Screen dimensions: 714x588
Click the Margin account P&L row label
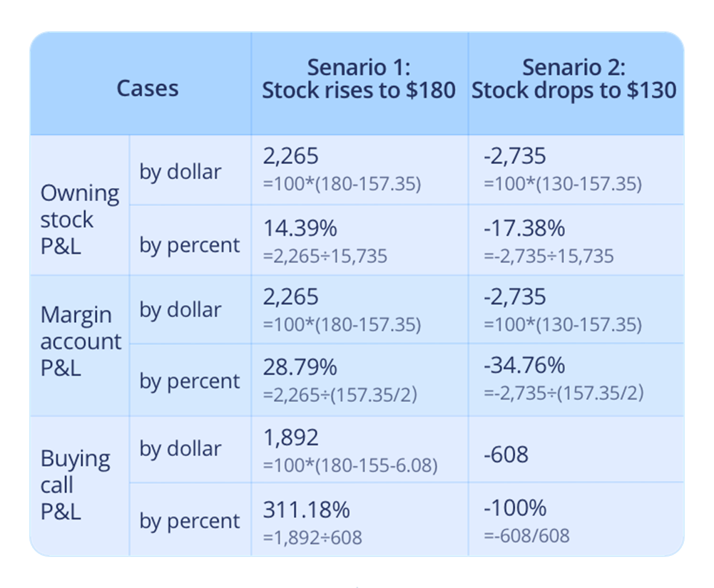click(x=81, y=341)
